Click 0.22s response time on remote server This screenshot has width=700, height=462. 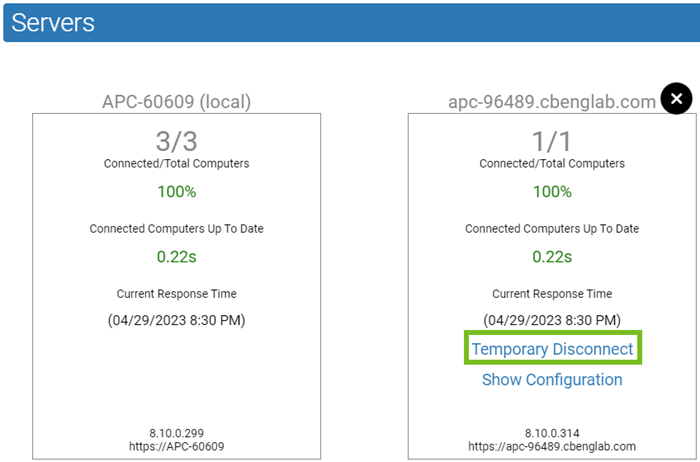click(552, 256)
